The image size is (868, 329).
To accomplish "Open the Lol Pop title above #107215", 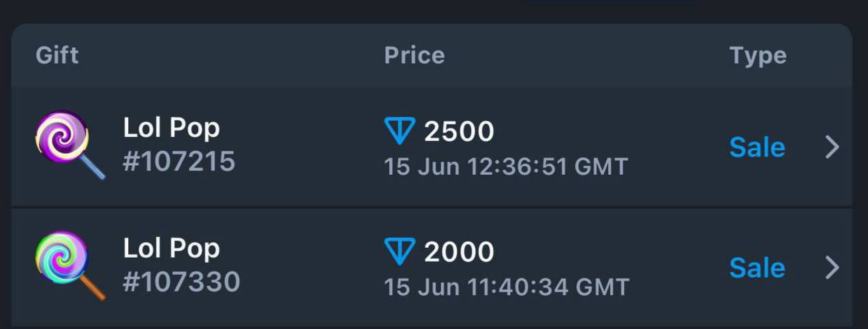I will [x=172, y=128].
